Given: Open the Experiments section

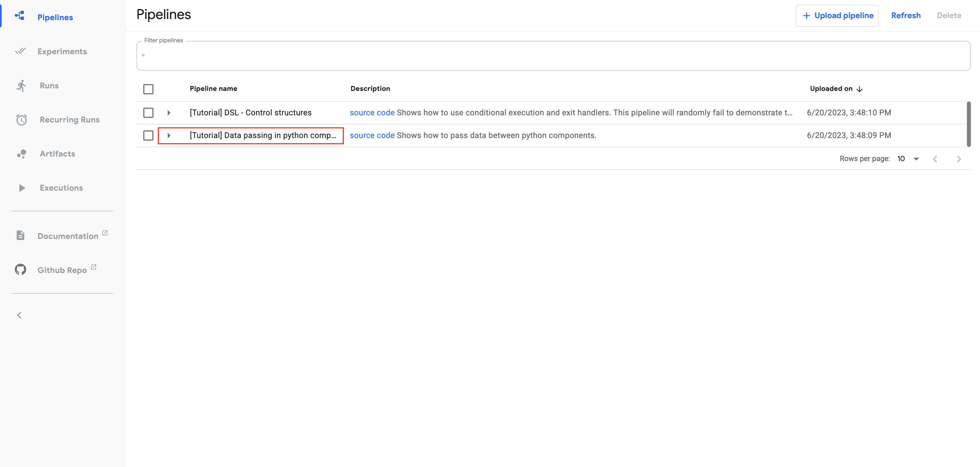Looking at the screenshot, I should [62, 51].
